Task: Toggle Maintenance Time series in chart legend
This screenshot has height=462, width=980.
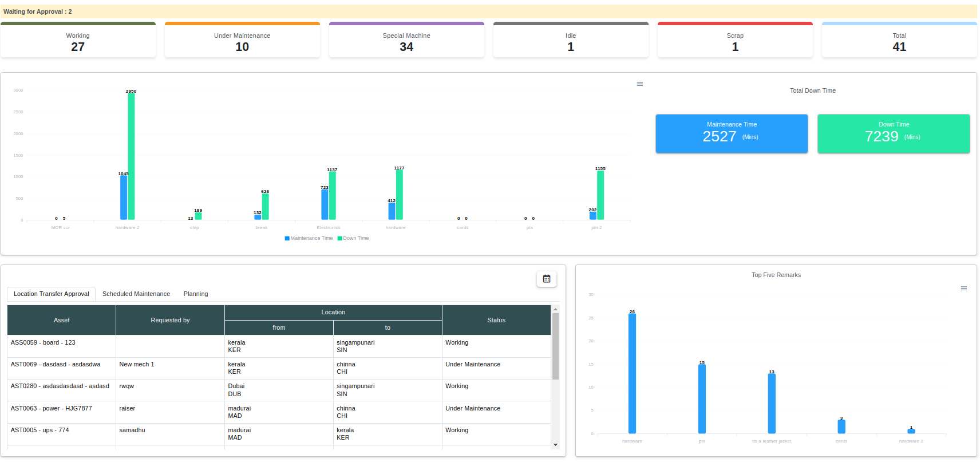Action: coord(309,238)
